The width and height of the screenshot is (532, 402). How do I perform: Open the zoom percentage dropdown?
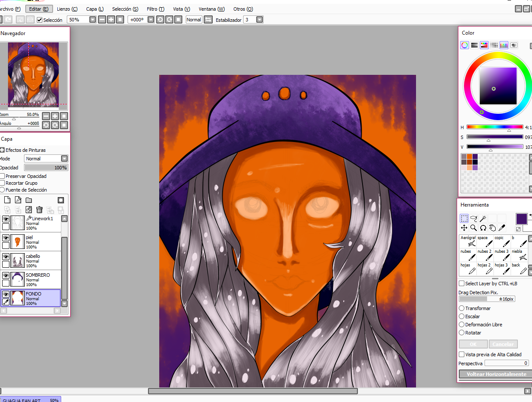(x=93, y=20)
